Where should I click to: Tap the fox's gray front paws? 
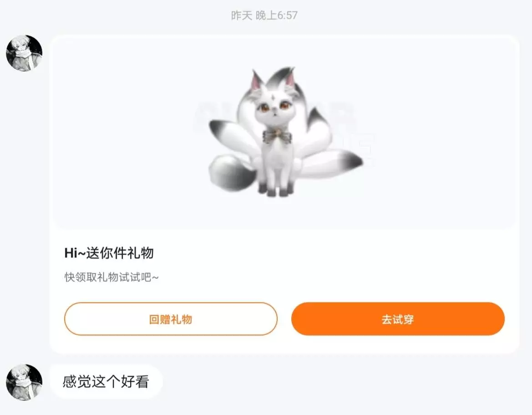pos(275,190)
